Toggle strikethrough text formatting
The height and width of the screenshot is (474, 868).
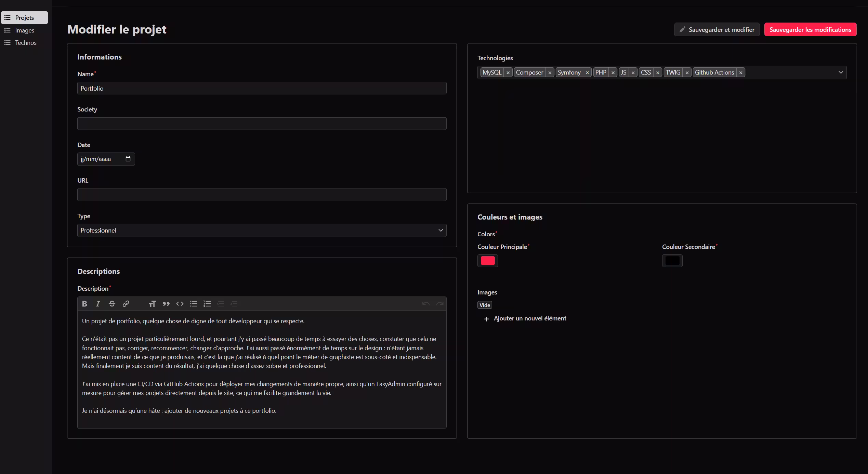[112, 304]
